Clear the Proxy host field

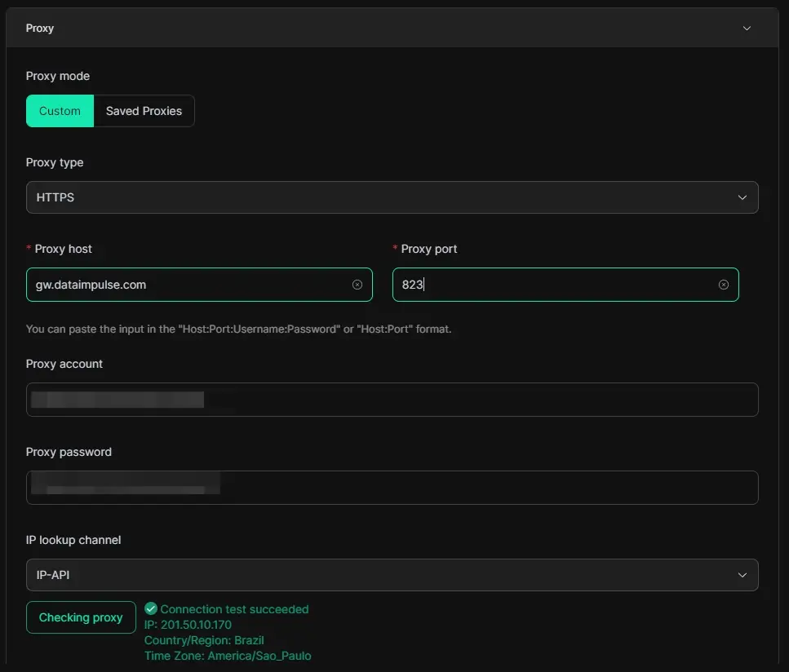pyautogui.click(x=357, y=285)
